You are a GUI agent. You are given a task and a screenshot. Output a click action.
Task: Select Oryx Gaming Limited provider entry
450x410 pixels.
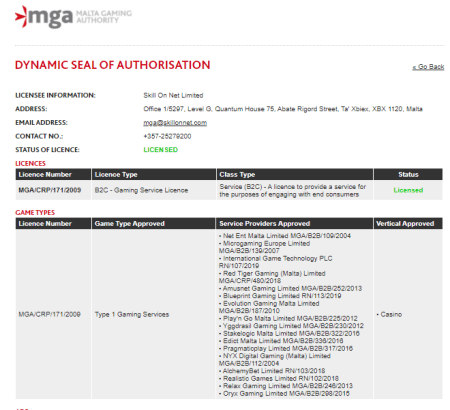(284, 393)
